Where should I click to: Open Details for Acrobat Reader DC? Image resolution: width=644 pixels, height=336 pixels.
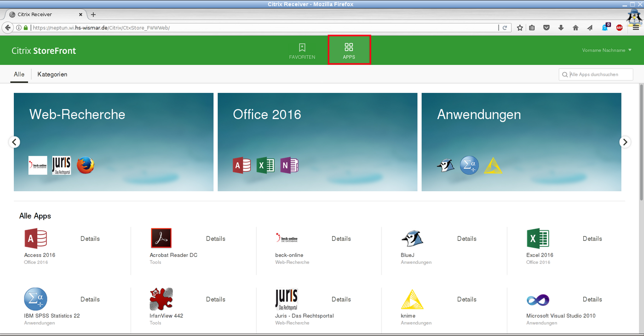(x=216, y=239)
